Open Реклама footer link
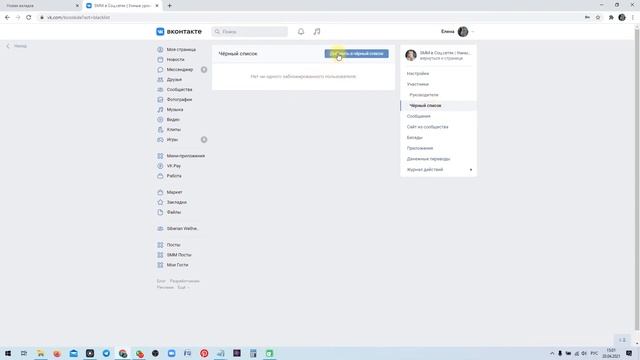Image resolution: width=640 pixels, height=360 pixels. [165, 287]
